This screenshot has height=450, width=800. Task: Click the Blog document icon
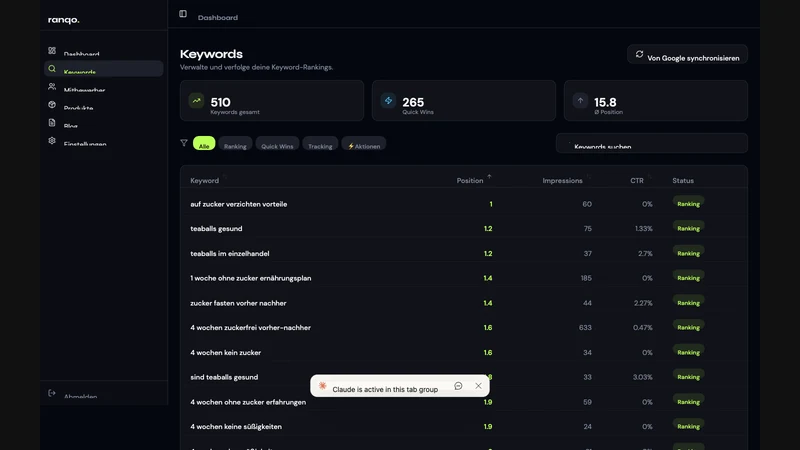pyautogui.click(x=52, y=122)
